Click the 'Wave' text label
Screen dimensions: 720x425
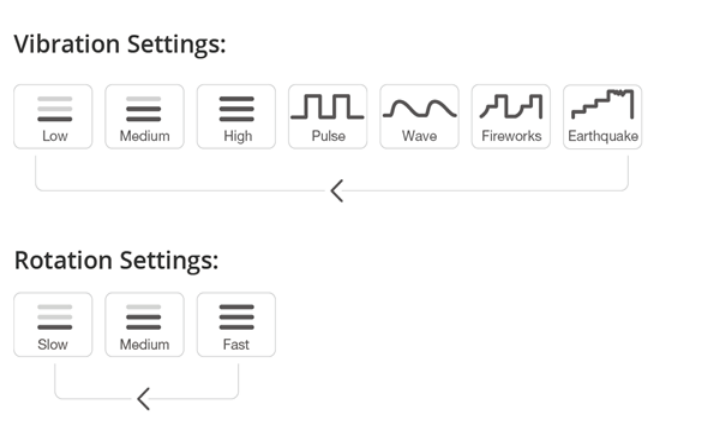pyautogui.click(x=420, y=136)
